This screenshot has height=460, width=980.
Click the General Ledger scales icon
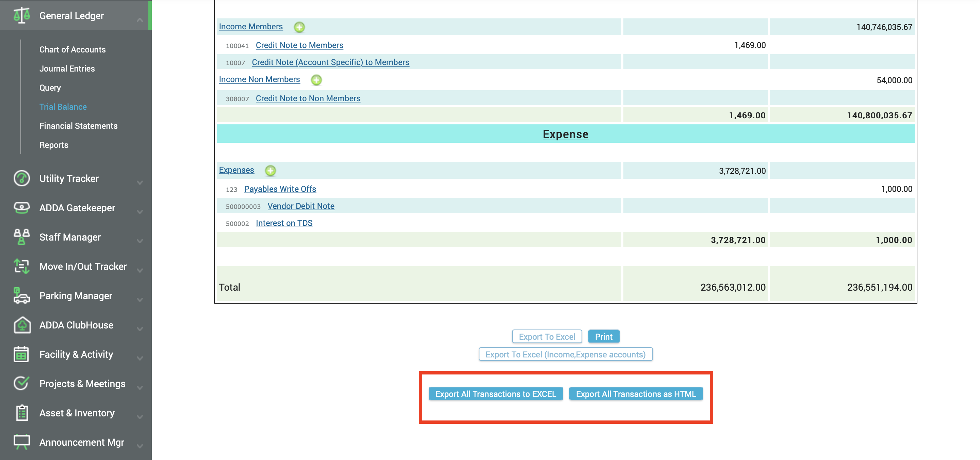(22, 15)
